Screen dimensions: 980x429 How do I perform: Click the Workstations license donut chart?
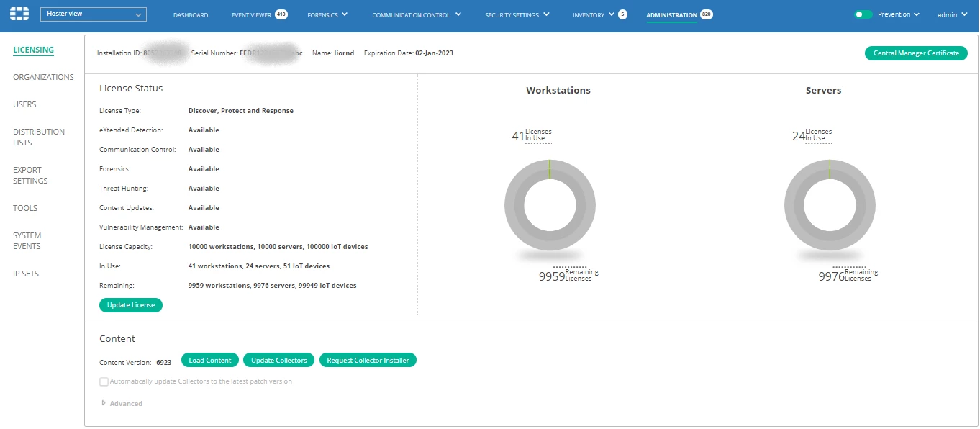(550, 205)
